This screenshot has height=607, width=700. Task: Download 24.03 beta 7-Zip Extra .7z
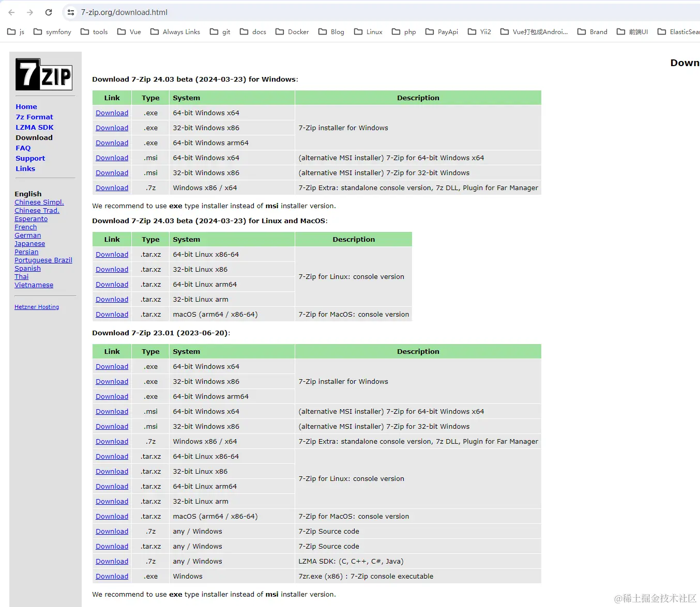click(112, 188)
